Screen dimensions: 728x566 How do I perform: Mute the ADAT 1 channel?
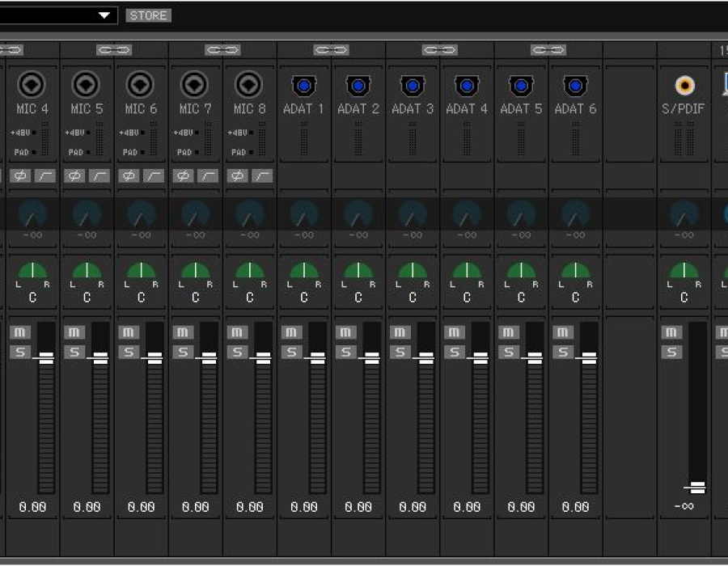click(291, 332)
